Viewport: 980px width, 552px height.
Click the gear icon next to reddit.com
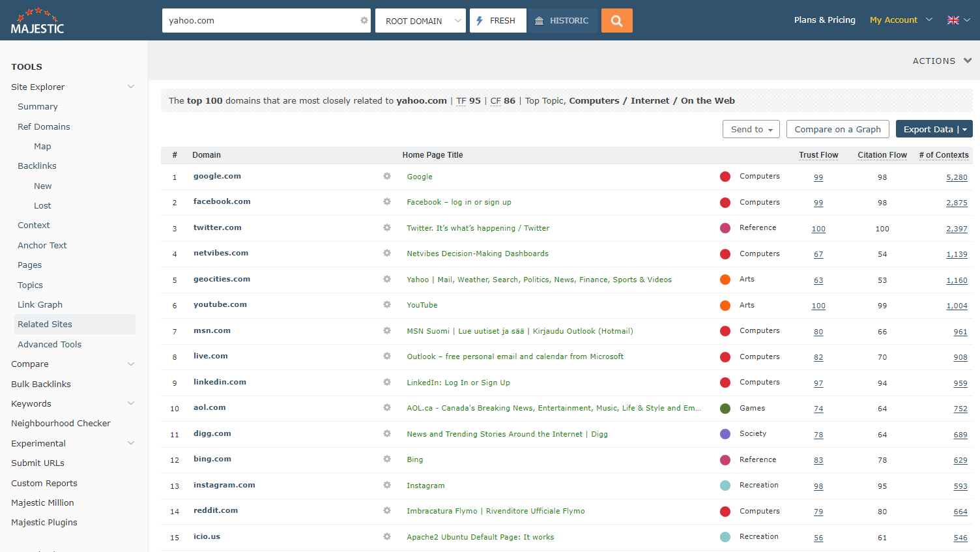point(387,511)
